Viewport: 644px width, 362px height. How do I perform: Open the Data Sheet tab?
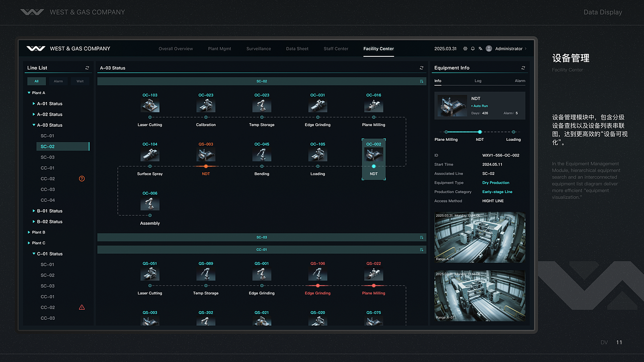pyautogui.click(x=297, y=49)
